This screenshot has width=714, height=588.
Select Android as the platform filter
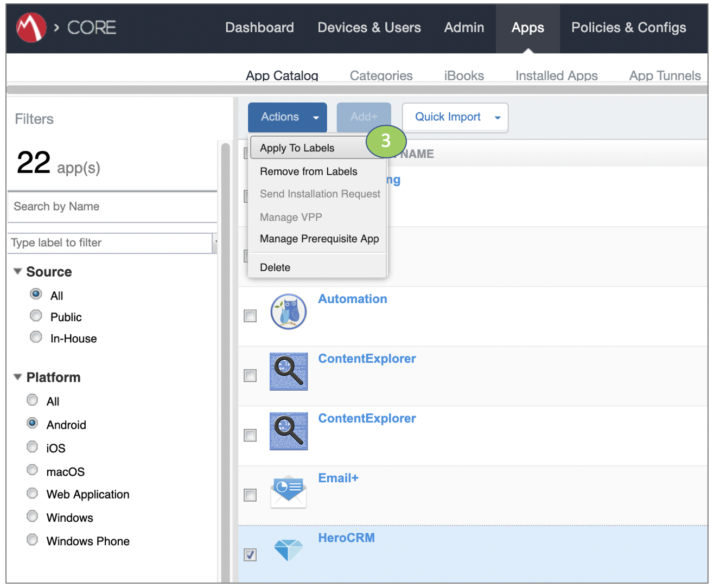[x=32, y=423]
